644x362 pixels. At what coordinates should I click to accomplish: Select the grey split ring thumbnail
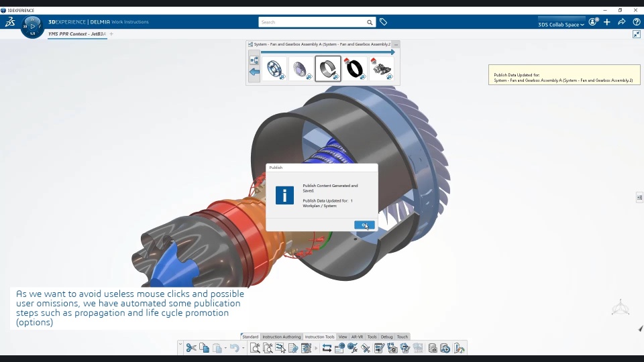328,68
